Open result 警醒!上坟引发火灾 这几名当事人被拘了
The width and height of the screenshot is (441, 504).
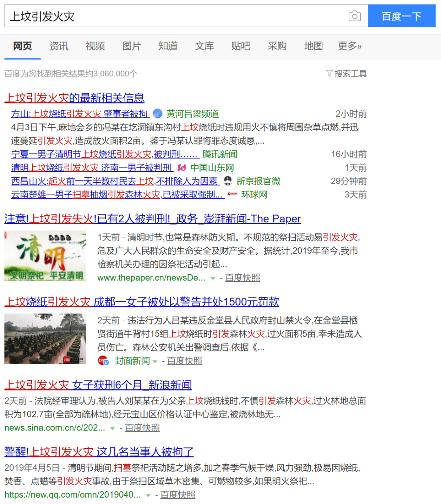pos(99,452)
